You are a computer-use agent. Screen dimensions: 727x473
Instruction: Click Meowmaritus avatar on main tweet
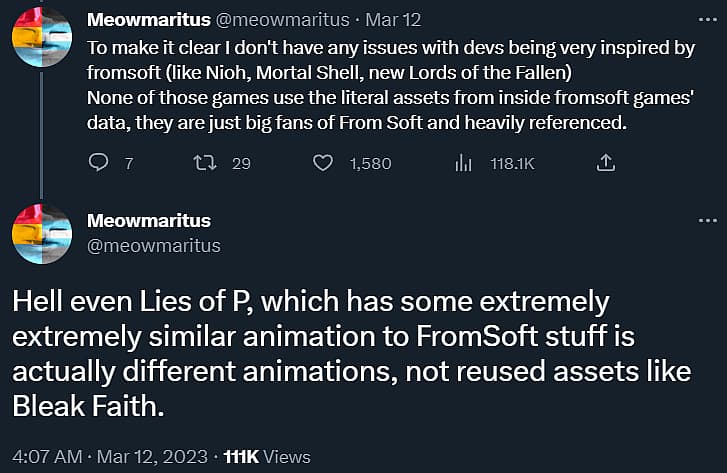pos(42,234)
